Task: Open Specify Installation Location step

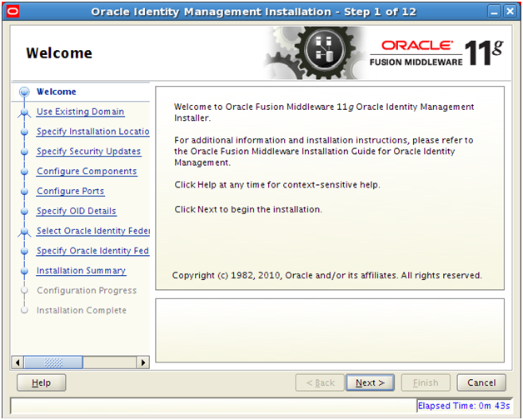Action: coord(92,132)
